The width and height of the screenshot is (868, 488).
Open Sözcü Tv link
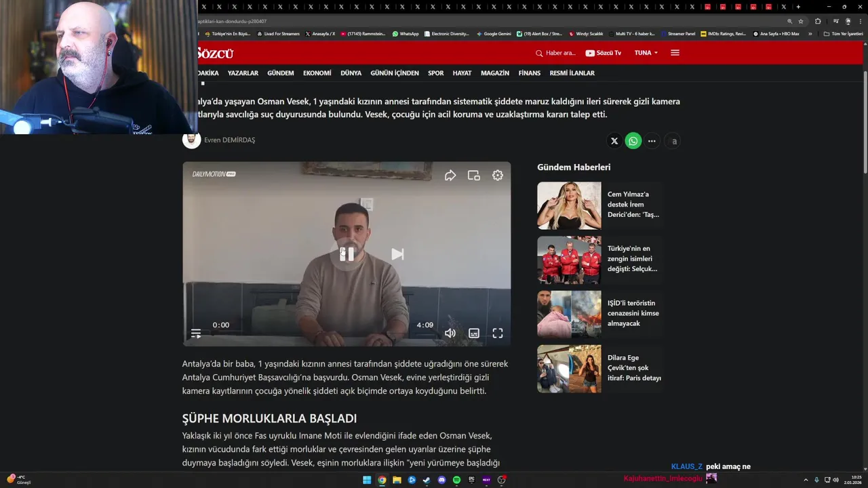click(603, 53)
